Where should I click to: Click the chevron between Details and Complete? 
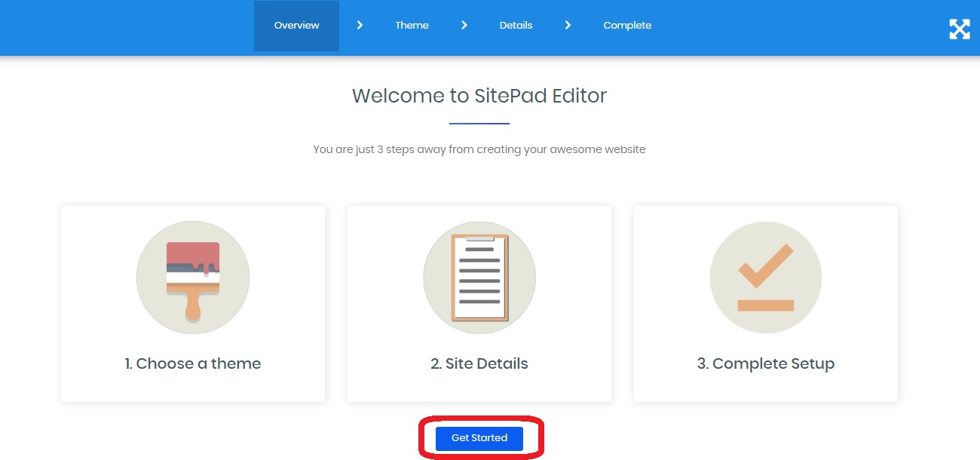pyautogui.click(x=568, y=25)
